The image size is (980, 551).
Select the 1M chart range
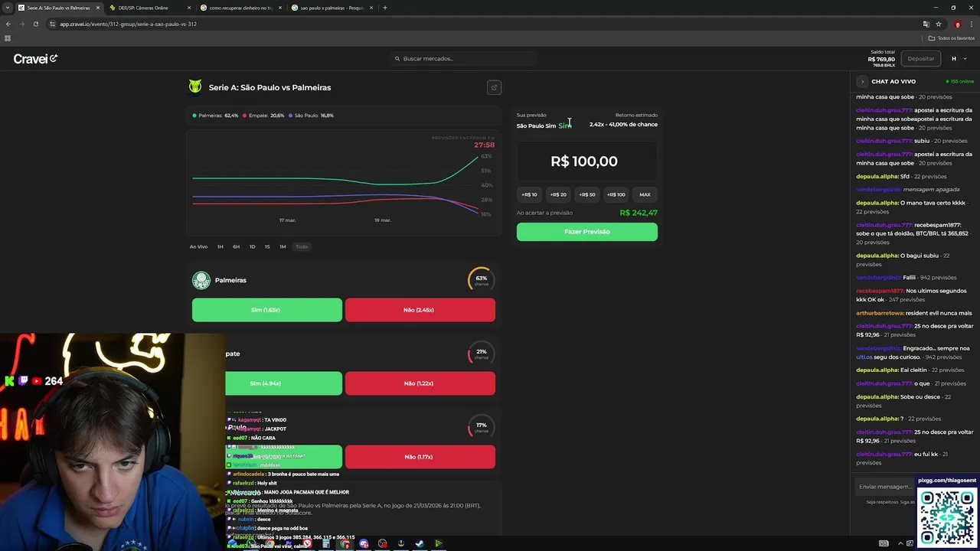(x=283, y=246)
